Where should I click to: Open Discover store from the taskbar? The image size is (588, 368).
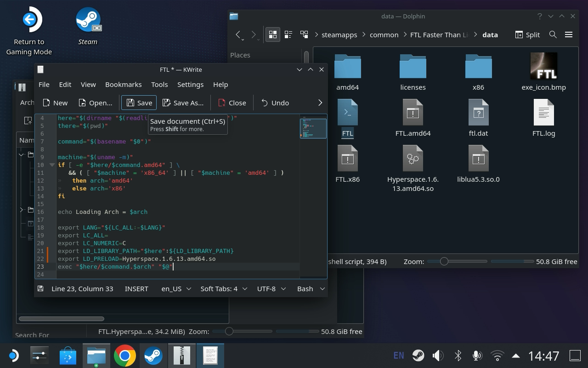coord(68,356)
